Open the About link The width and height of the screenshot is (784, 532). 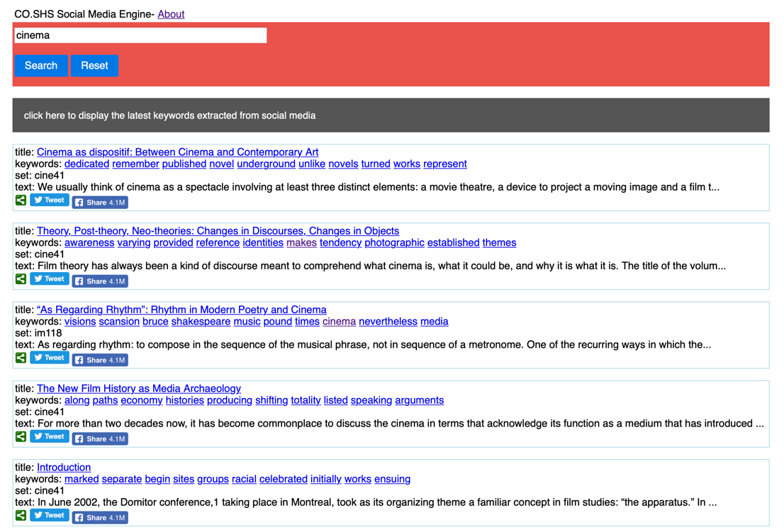[x=171, y=14]
